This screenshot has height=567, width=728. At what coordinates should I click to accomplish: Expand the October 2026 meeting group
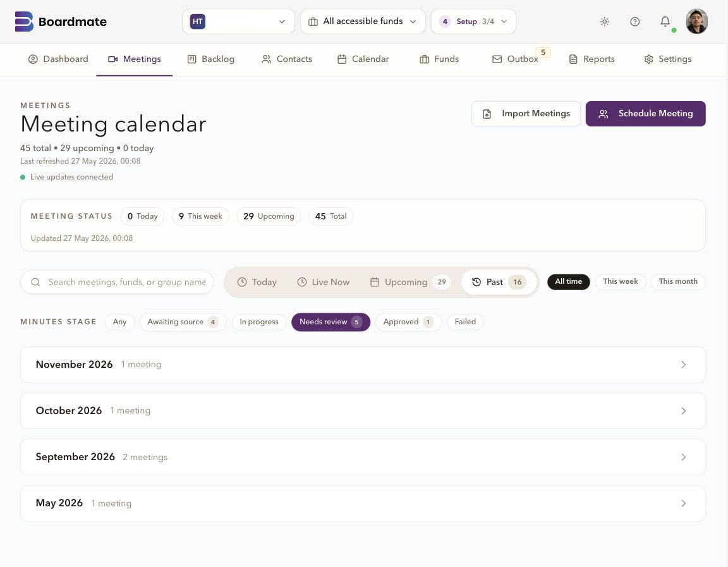(363, 410)
